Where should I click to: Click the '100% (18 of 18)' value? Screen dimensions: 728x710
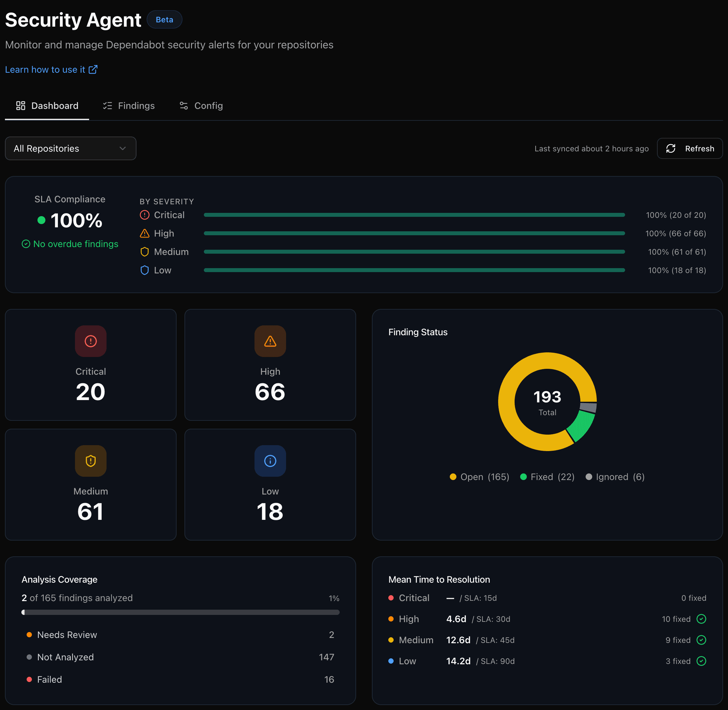(677, 270)
